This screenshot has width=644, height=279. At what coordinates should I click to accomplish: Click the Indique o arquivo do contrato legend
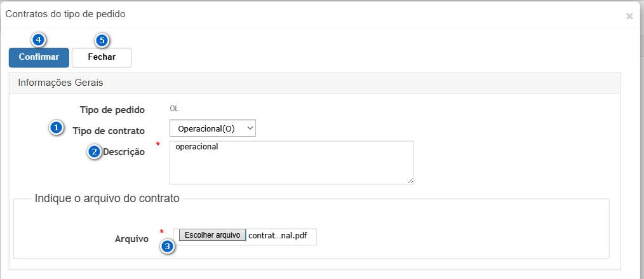tap(107, 198)
